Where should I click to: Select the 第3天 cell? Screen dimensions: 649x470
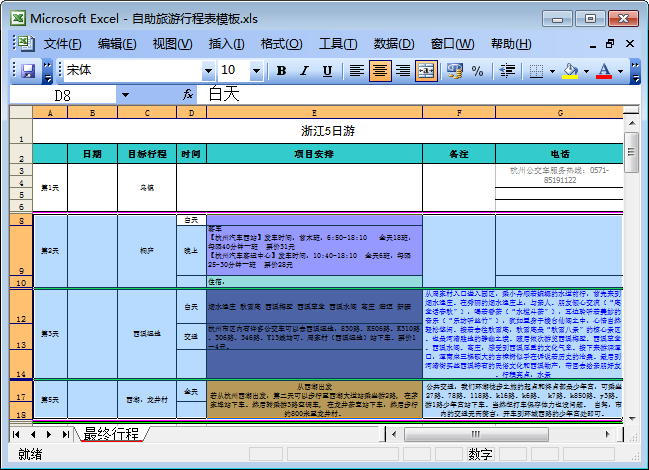[50, 334]
